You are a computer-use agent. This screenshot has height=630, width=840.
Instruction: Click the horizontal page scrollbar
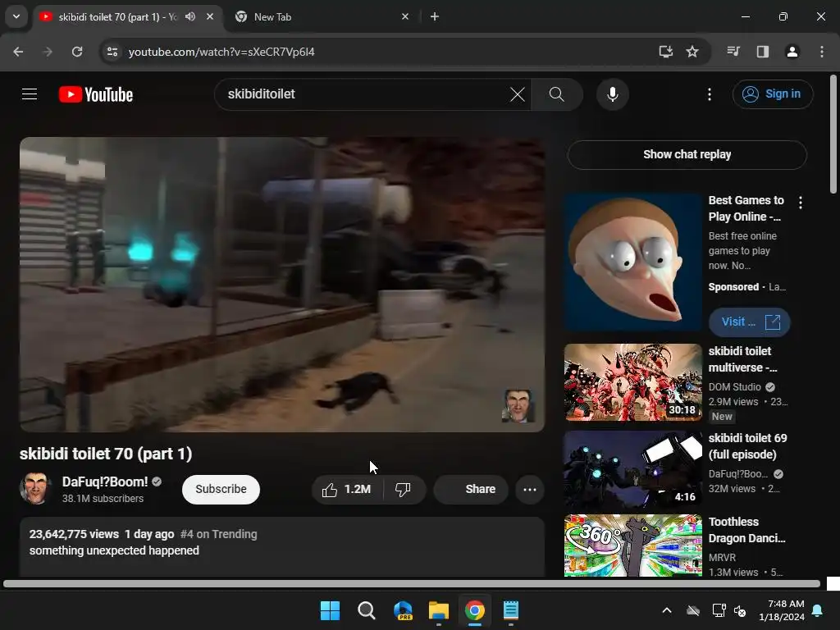point(412,584)
